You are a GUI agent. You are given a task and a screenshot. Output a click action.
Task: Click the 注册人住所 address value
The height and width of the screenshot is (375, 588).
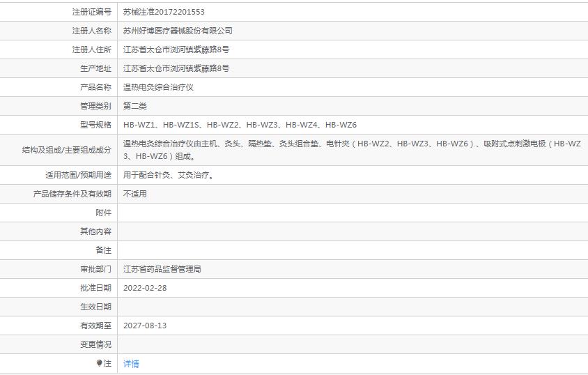pos(176,49)
